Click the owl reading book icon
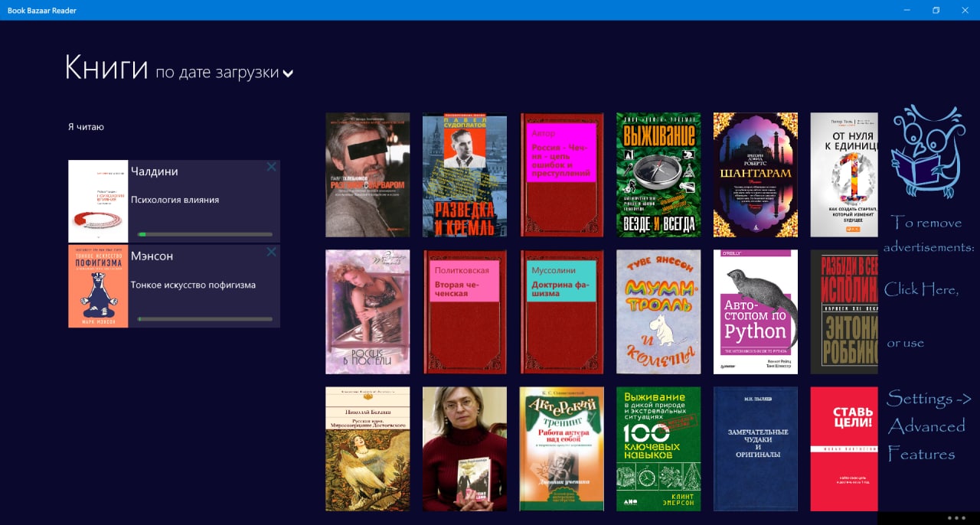Viewport: 980px width, 525px height. coord(928,152)
